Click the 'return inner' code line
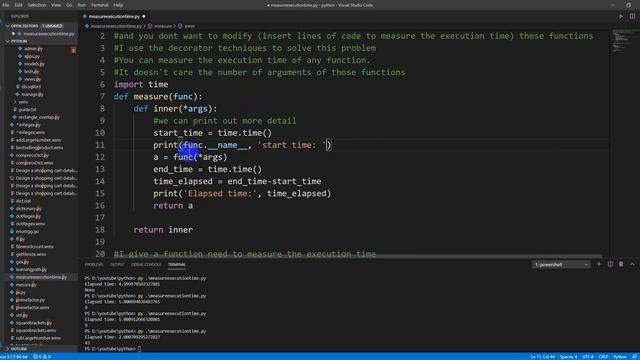 tap(163, 230)
